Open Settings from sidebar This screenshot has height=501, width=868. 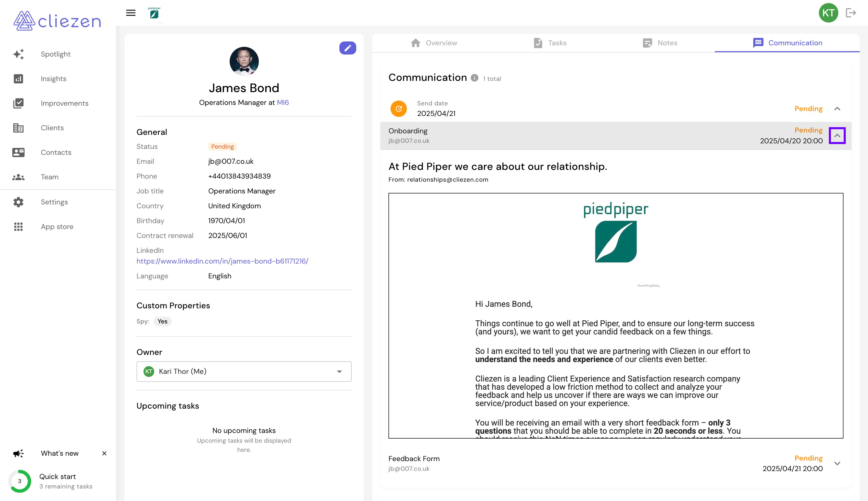pos(54,202)
